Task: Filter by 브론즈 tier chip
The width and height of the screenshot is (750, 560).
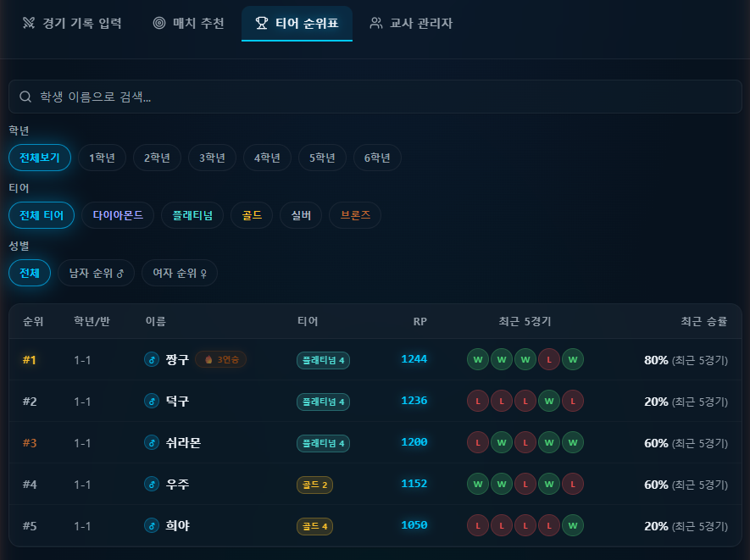Action: (x=355, y=215)
